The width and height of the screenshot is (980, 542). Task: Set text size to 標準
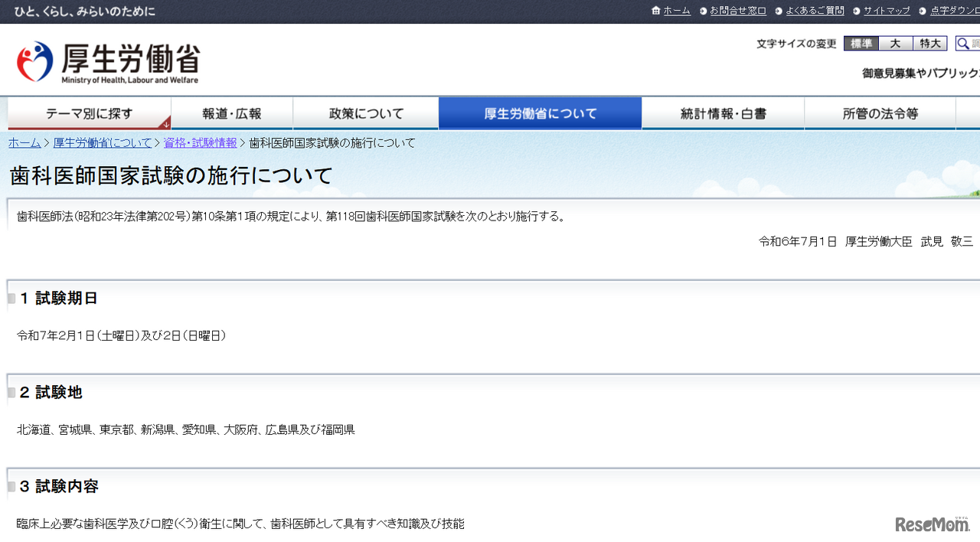[x=861, y=44]
